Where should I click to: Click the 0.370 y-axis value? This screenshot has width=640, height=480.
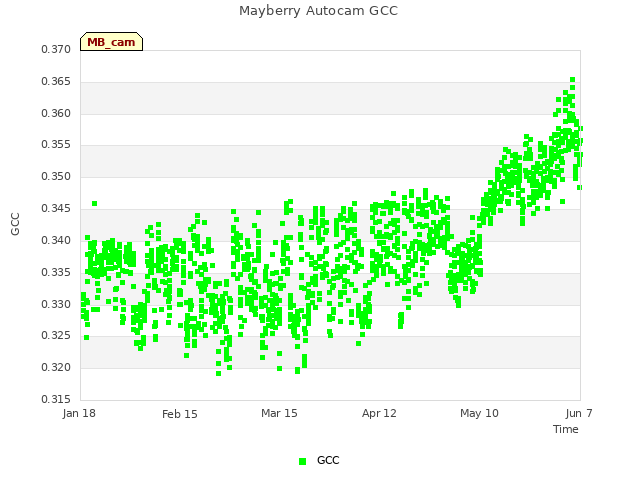click(x=56, y=49)
